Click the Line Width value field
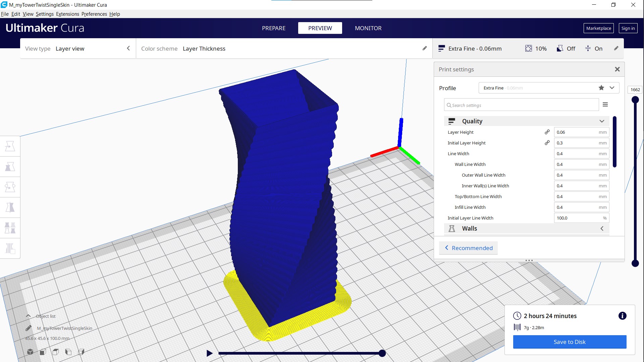The height and width of the screenshot is (362, 644). [x=582, y=154]
